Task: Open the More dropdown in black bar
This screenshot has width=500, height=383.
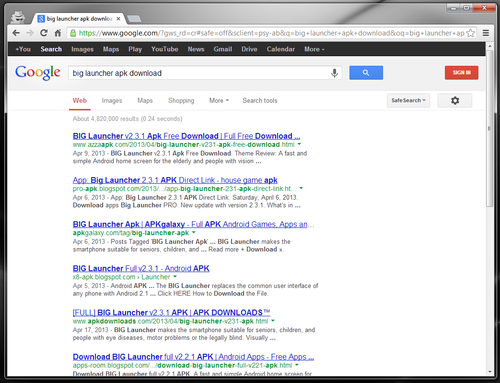Action: (314, 49)
